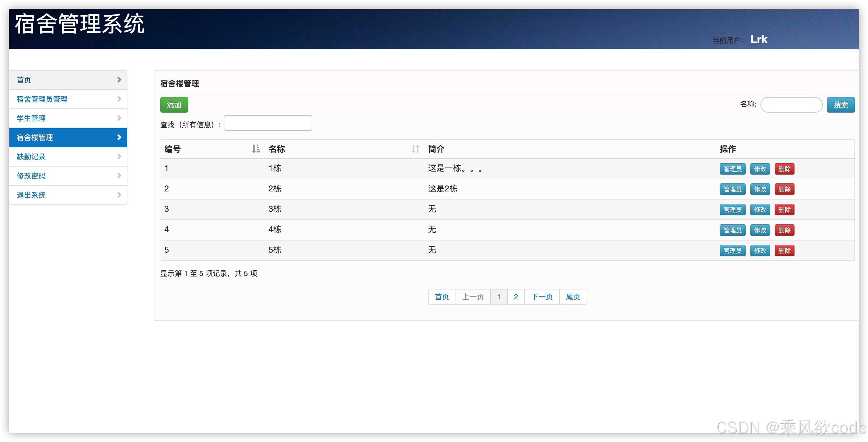The width and height of the screenshot is (868, 442).
Task: Jump to 尾页 in pagination
Action: 573,297
